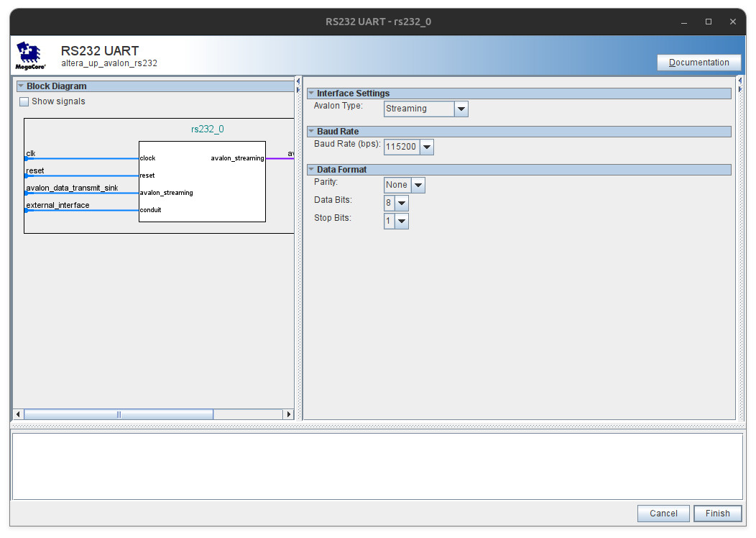This screenshot has width=756, height=538.
Task: Open the Stop Bits dropdown
Action: pyautogui.click(x=401, y=221)
